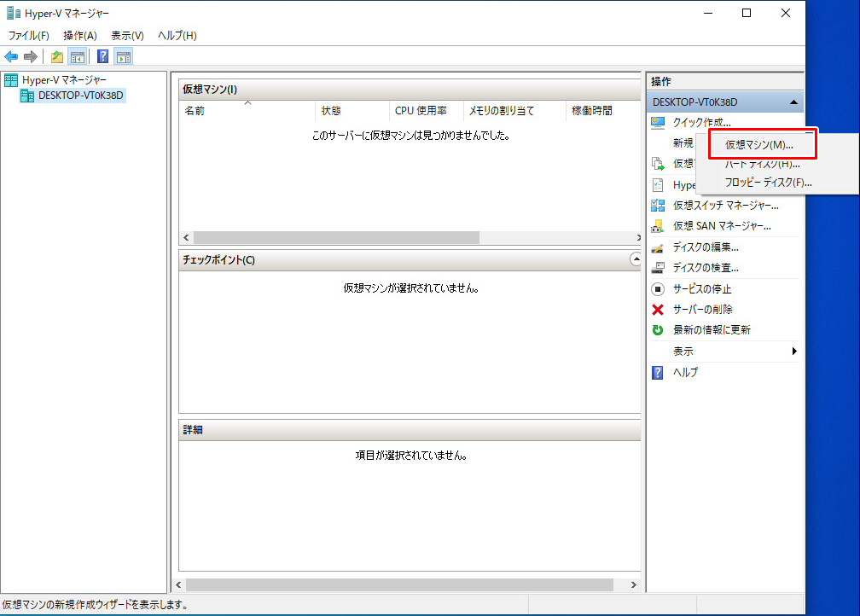Select DESKTOP-VT0K38D in the tree

pyautogui.click(x=80, y=96)
